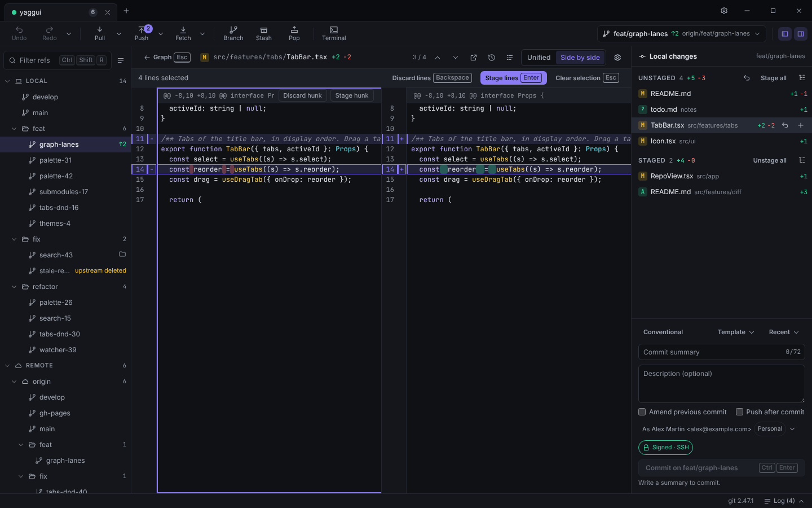Close the yaggui tab
812x508 pixels.
coord(108,12)
